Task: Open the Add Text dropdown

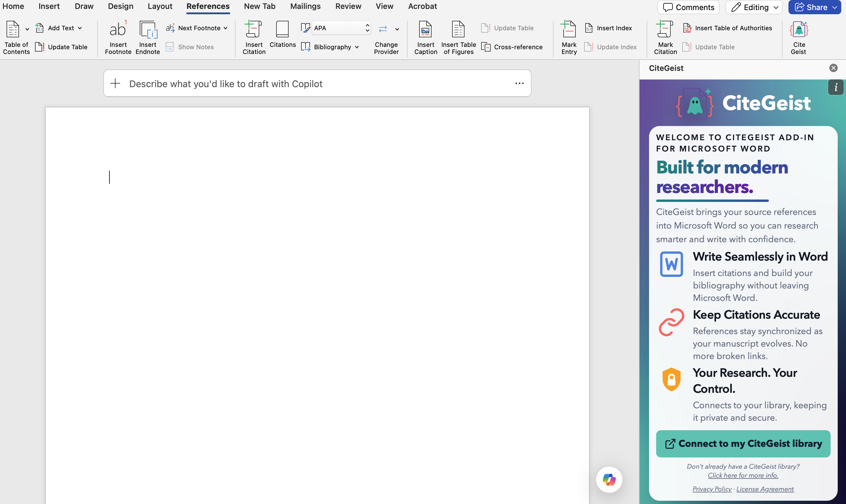Action: click(x=59, y=28)
